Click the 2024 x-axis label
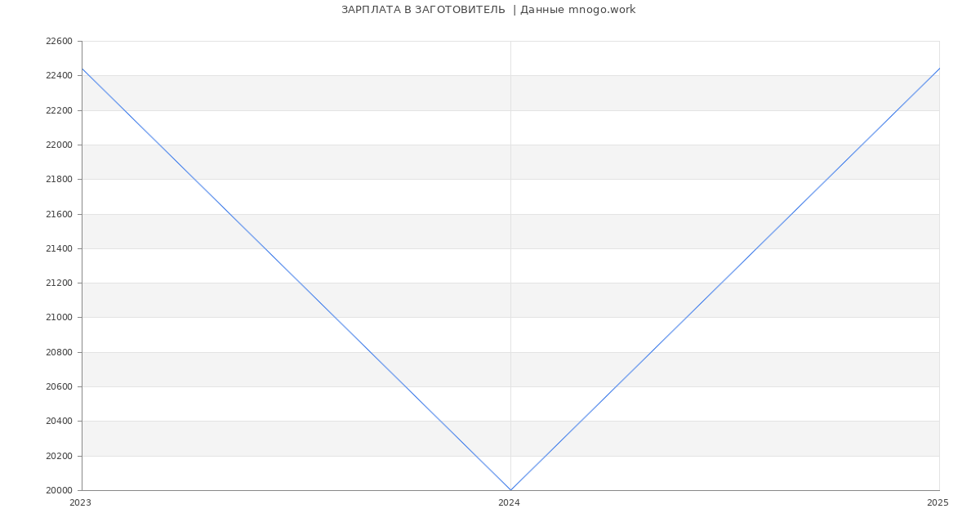 [x=509, y=503]
